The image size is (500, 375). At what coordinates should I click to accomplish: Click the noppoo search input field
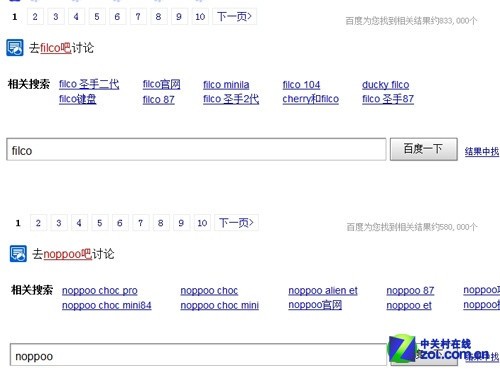pyautogui.click(x=198, y=355)
